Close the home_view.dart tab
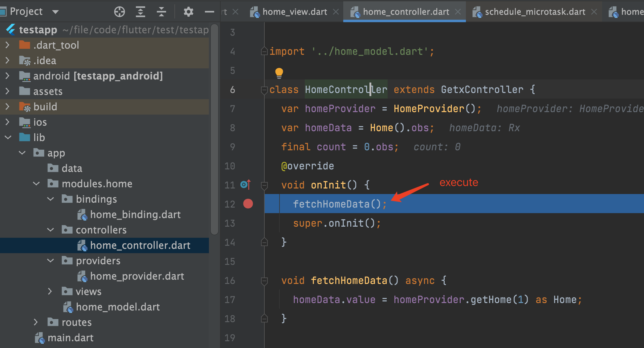 coord(336,12)
